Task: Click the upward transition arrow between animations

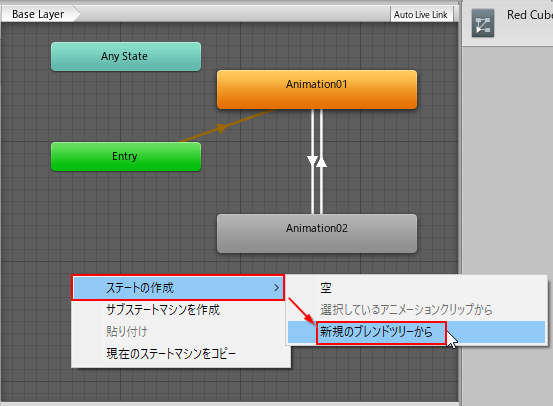Action: 321,162
